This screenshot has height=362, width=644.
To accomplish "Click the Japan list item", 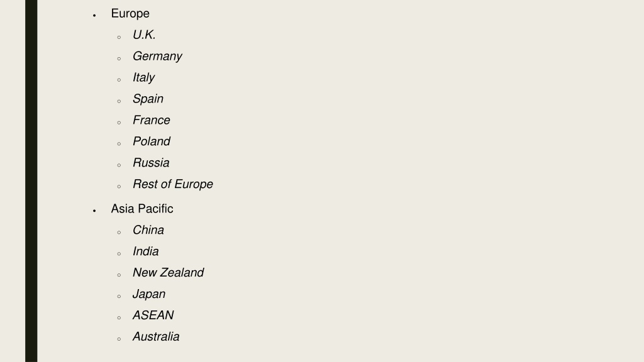I will [x=148, y=294].
